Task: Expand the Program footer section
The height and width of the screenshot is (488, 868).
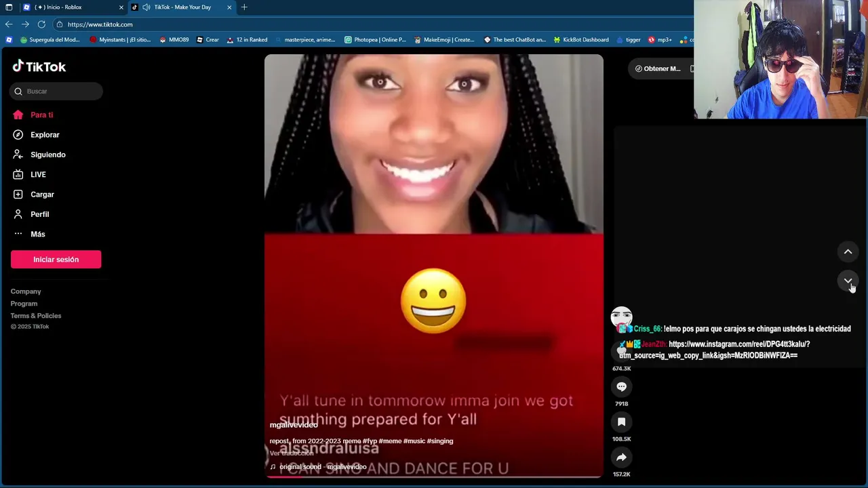Action: pyautogui.click(x=24, y=304)
